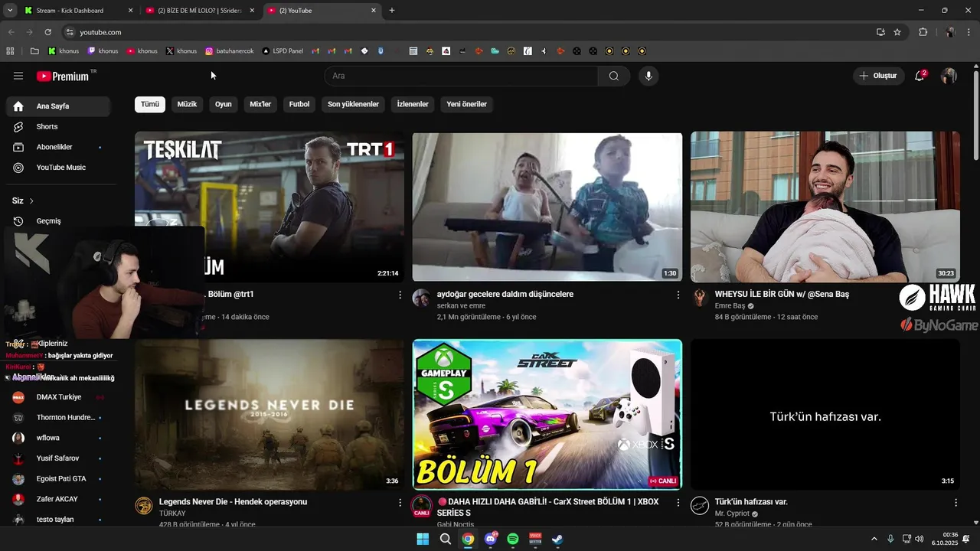Expand the Siz section chevron
Screen dimensions: 980x551
click(31, 201)
